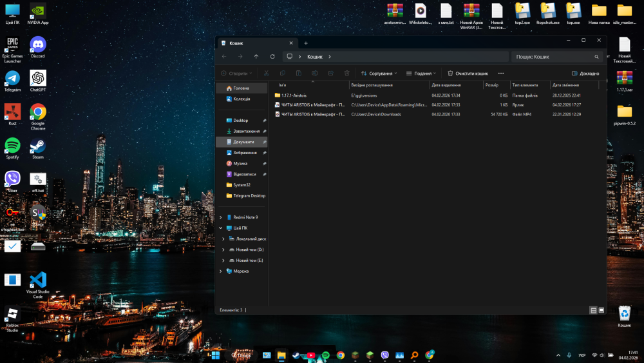
Task: Click the УКР language indicator in the taskbar
Action: (x=582, y=355)
